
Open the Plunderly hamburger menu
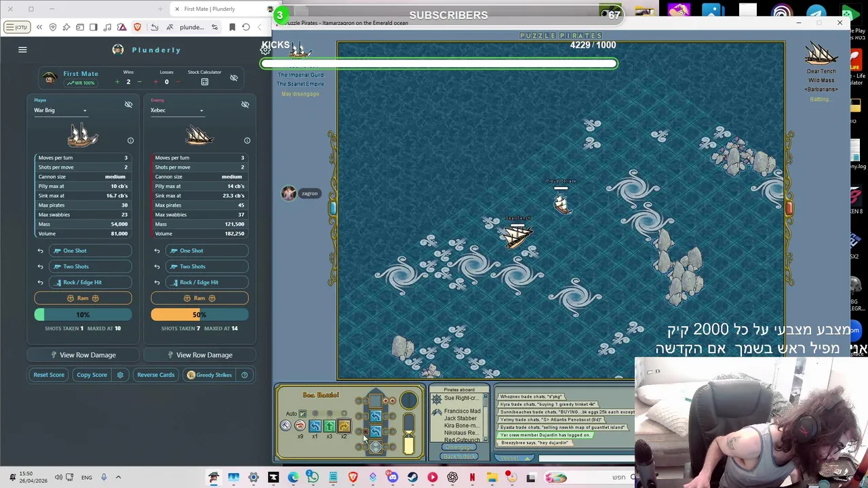(x=22, y=49)
